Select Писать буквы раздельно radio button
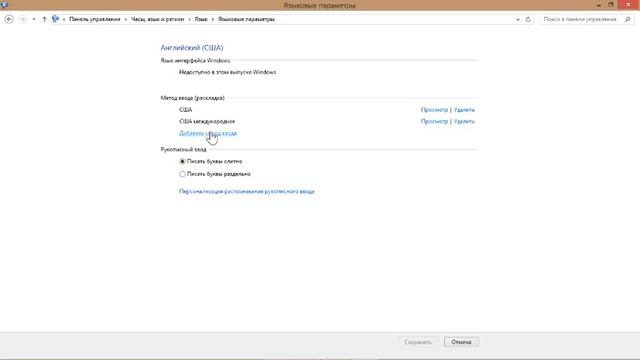640x360 pixels. click(x=182, y=174)
